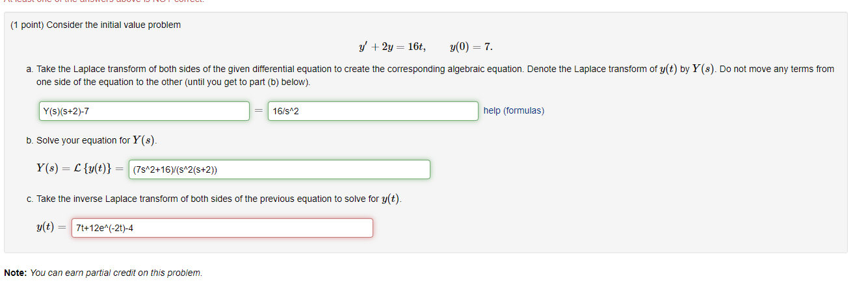Open the help (formulas) link

pos(514,110)
